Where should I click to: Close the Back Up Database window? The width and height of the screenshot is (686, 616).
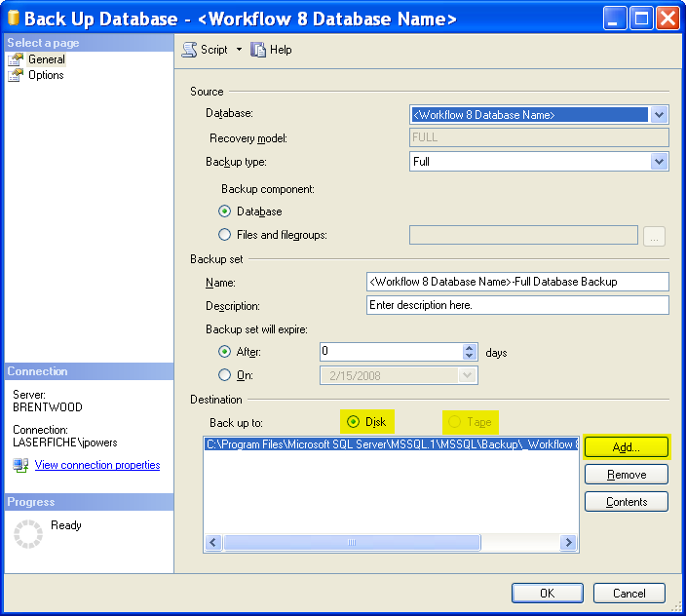(667, 19)
